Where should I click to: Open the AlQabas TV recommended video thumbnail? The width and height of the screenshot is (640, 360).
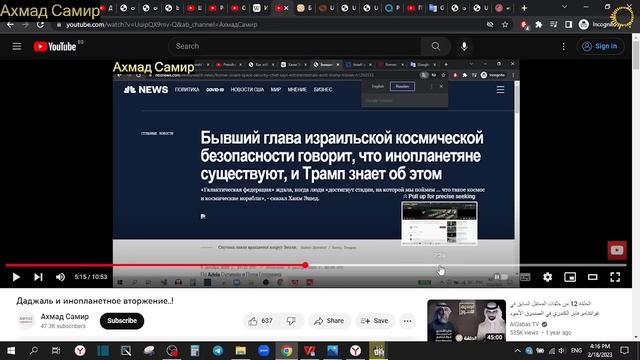(467, 321)
